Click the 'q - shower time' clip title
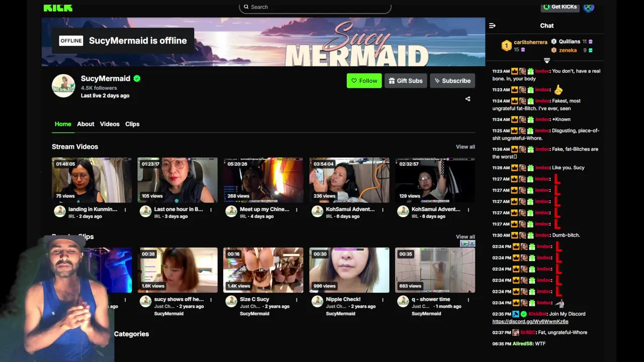Screen dimensions: 644x362 tap(431, 299)
